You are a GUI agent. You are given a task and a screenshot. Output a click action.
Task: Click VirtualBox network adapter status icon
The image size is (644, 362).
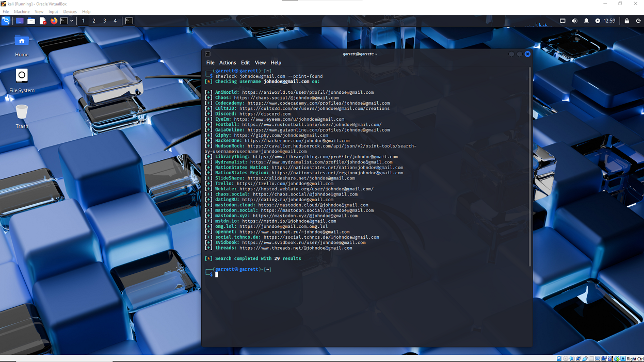tap(578, 358)
